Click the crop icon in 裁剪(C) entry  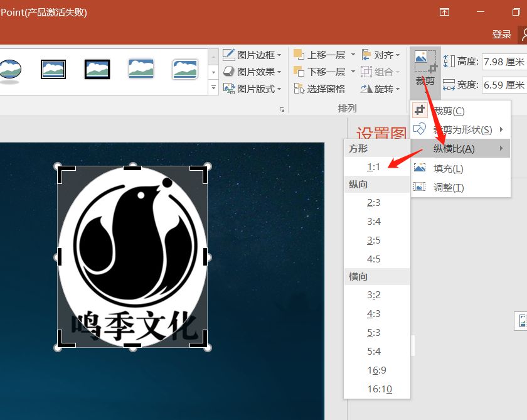(x=420, y=110)
